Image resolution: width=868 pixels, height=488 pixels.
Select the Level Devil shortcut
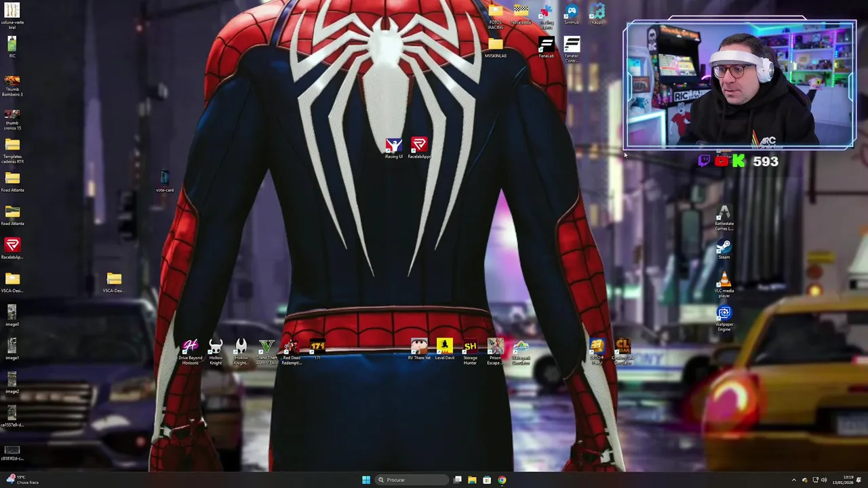(445, 350)
